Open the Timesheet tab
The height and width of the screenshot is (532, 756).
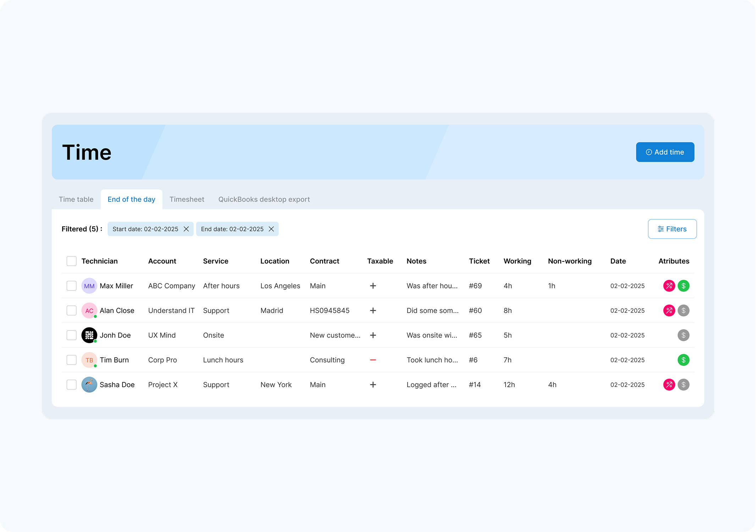tap(187, 199)
